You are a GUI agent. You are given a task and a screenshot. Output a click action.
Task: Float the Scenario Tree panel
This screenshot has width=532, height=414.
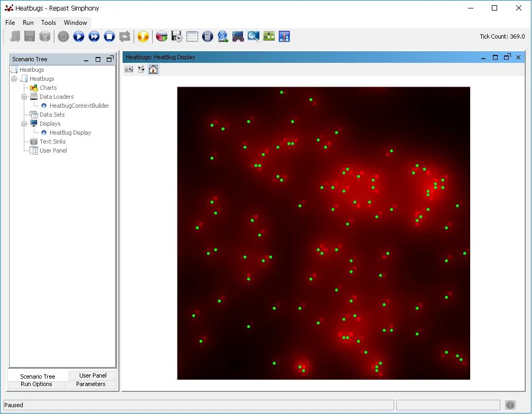click(110, 59)
